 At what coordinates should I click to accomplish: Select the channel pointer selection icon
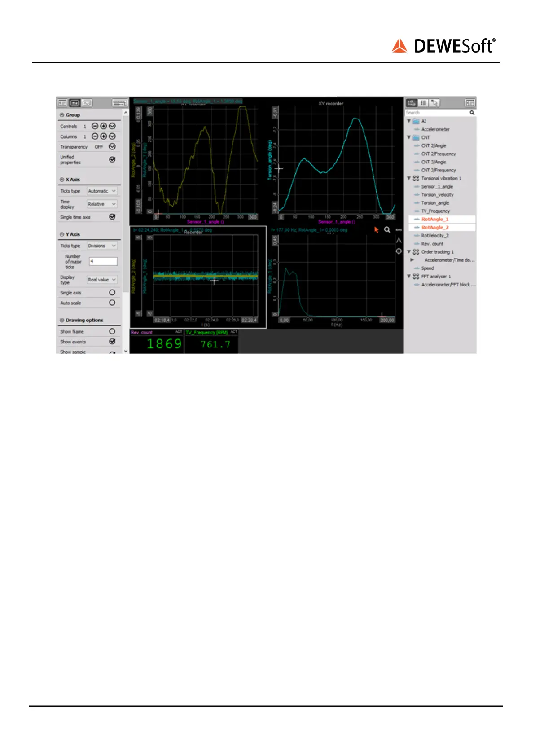click(x=434, y=103)
